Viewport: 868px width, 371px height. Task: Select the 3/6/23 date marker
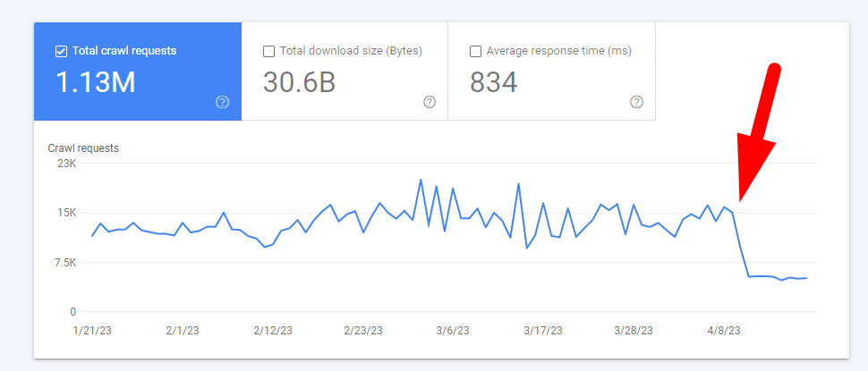click(x=453, y=330)
